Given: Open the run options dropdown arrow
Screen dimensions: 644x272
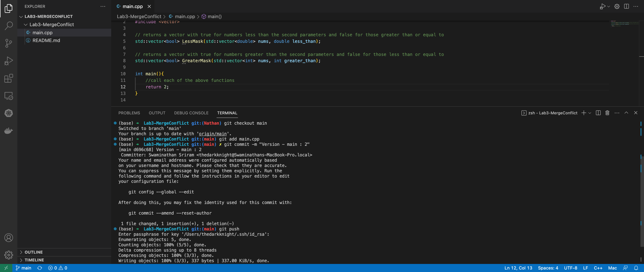Looking at the screenshot, I should [609, 7].
